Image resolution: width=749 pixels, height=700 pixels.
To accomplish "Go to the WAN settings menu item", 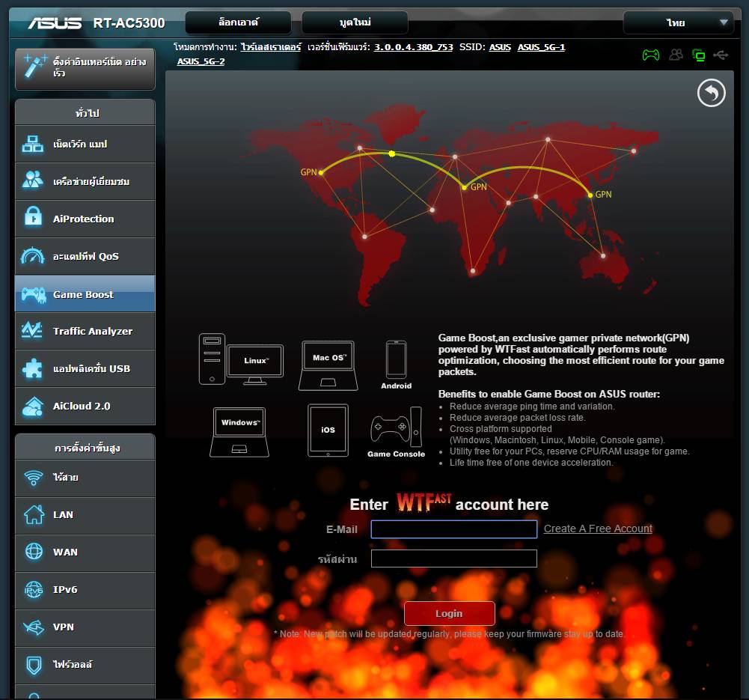I will click(x=85, y=552).
